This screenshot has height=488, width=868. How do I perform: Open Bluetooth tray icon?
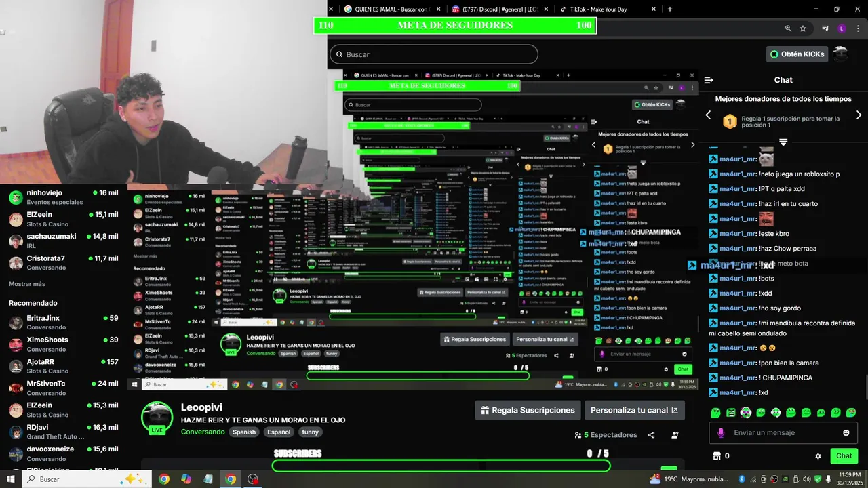(742, 479)
